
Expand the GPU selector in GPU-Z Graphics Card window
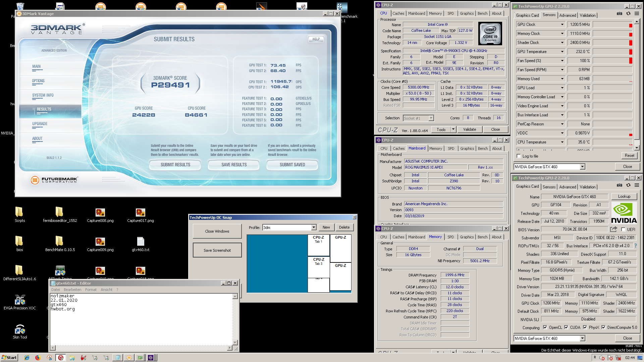tap(582, 338)
